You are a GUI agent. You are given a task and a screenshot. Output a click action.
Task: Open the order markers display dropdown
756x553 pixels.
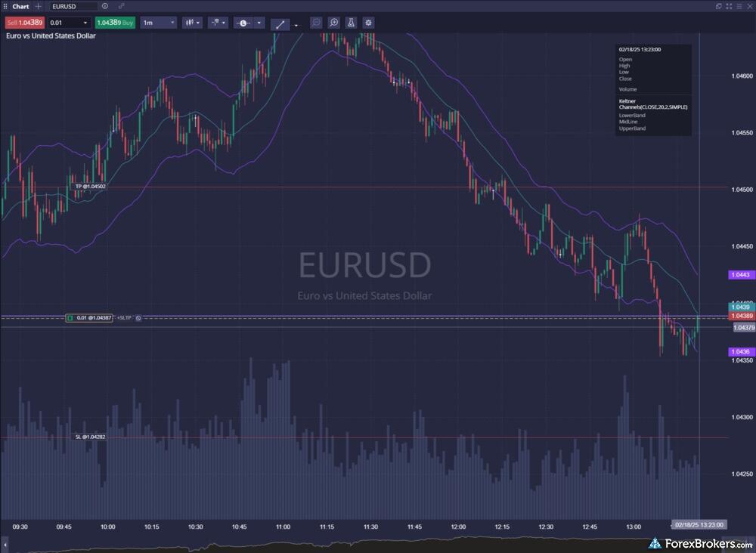(218, 23)
